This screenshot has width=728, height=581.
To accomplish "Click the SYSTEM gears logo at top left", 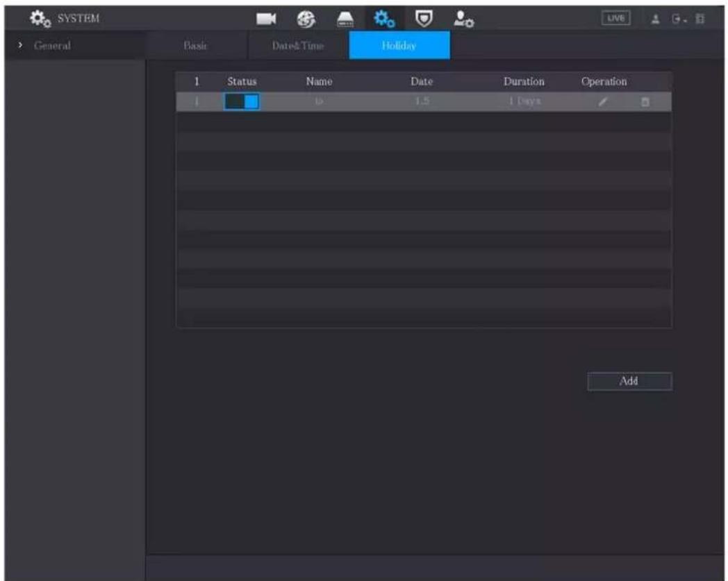I will [x=40, y=19].
